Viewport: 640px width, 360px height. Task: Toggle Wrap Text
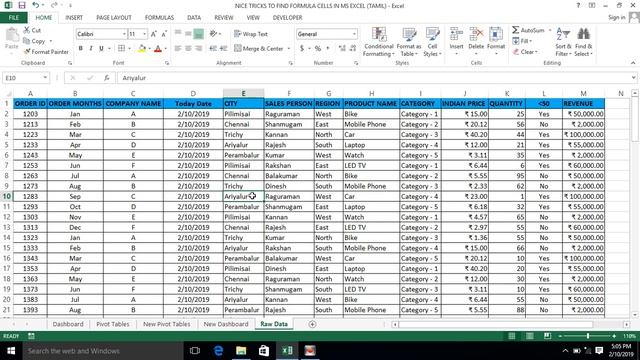tap(251, 34)
